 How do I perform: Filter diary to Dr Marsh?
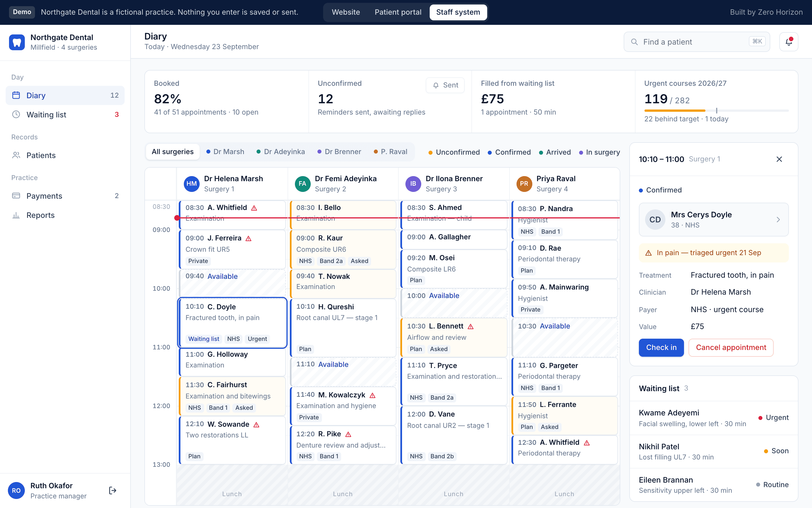(225, 152)
